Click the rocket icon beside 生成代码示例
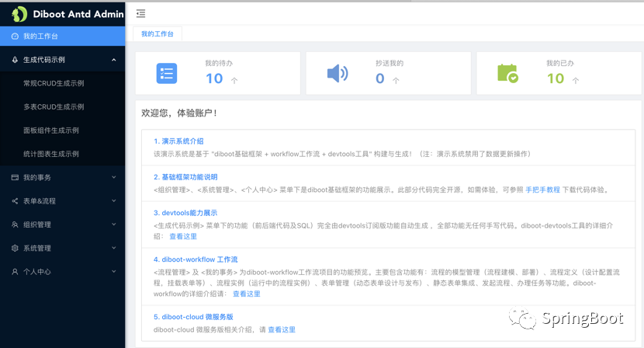This screenshot has height=348, width=644. 15,60
